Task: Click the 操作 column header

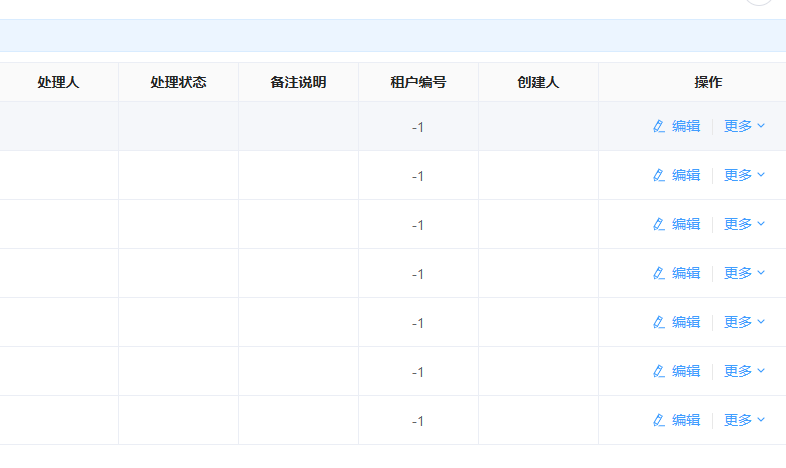Action: click(708, 82)
